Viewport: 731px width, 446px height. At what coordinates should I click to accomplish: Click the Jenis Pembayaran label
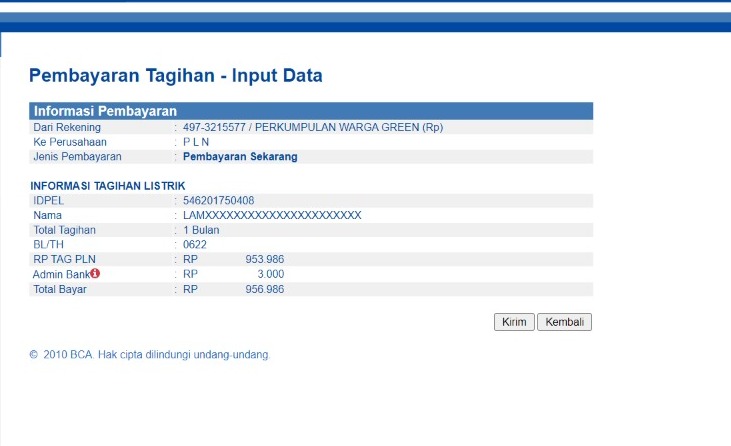[77, 157]
